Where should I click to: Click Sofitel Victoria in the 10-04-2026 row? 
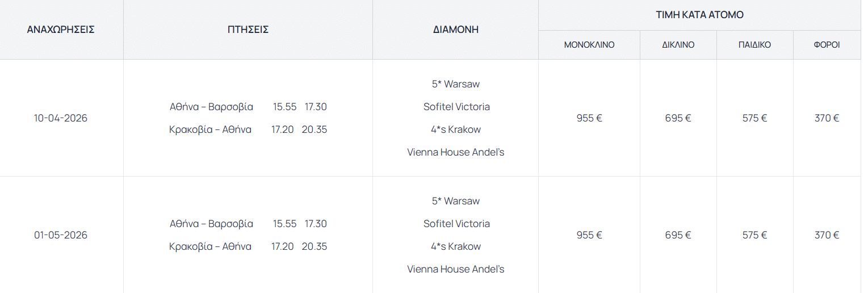click(x=456, y=107)
